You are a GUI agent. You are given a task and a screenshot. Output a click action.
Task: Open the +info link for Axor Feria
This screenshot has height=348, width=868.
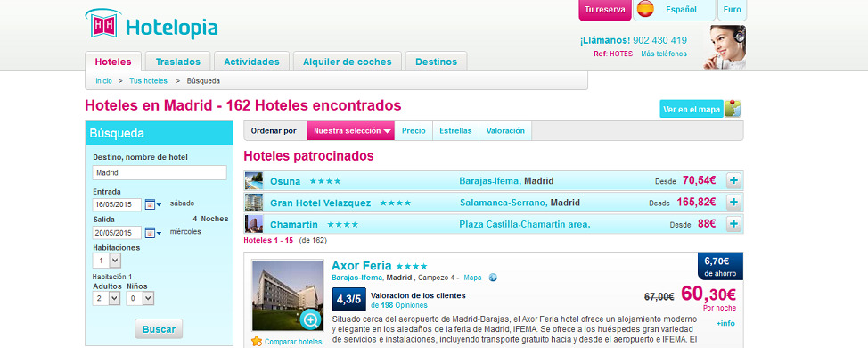pos(725,323)
